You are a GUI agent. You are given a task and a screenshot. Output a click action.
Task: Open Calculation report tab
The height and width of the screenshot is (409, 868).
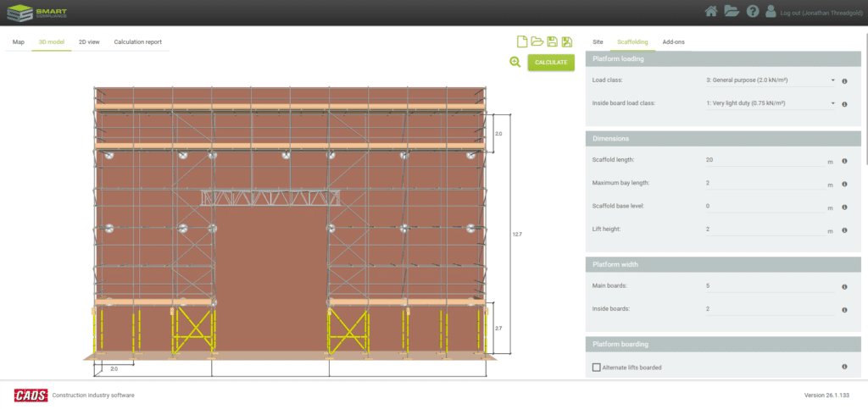[138, 42]
